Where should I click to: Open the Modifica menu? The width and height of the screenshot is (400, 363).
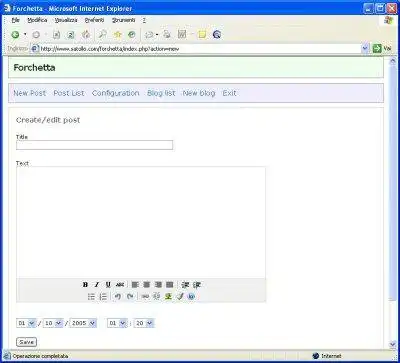click(x=37, y=20)
